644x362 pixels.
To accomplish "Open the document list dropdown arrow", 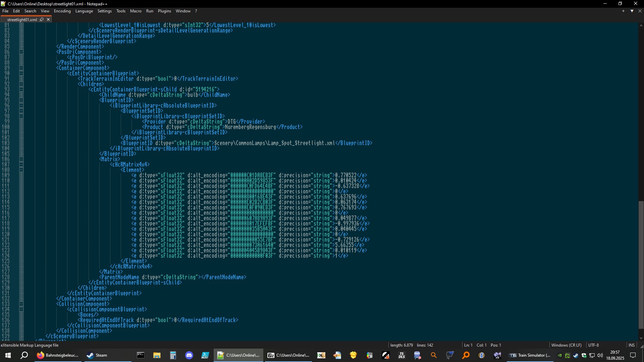I will click(x=632, y=11).
